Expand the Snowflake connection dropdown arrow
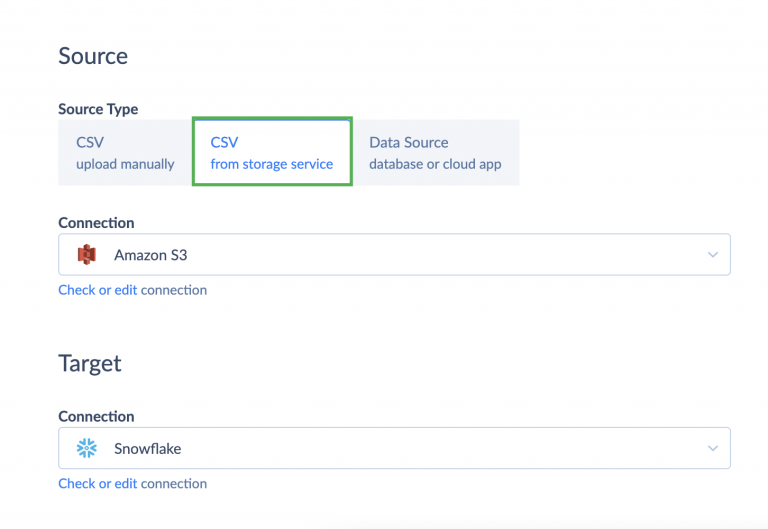The width and height of the screenshot is (768, 529). click(713, 449)
